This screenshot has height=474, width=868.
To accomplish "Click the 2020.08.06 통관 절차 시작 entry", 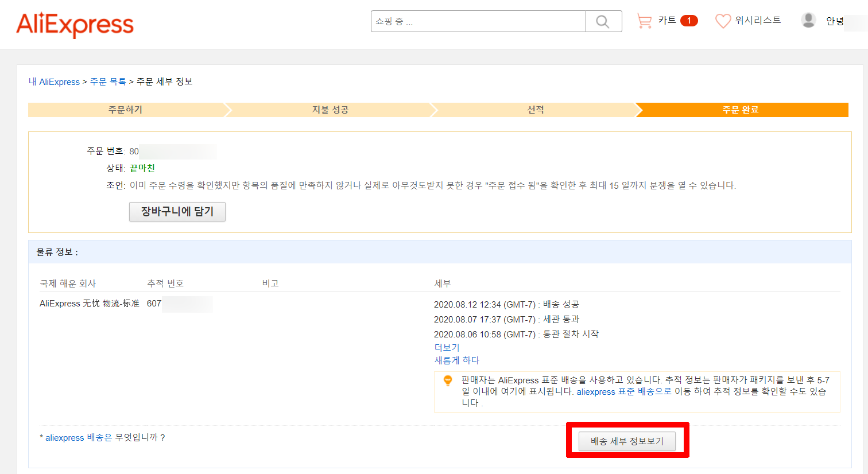I will pos(516,335).
